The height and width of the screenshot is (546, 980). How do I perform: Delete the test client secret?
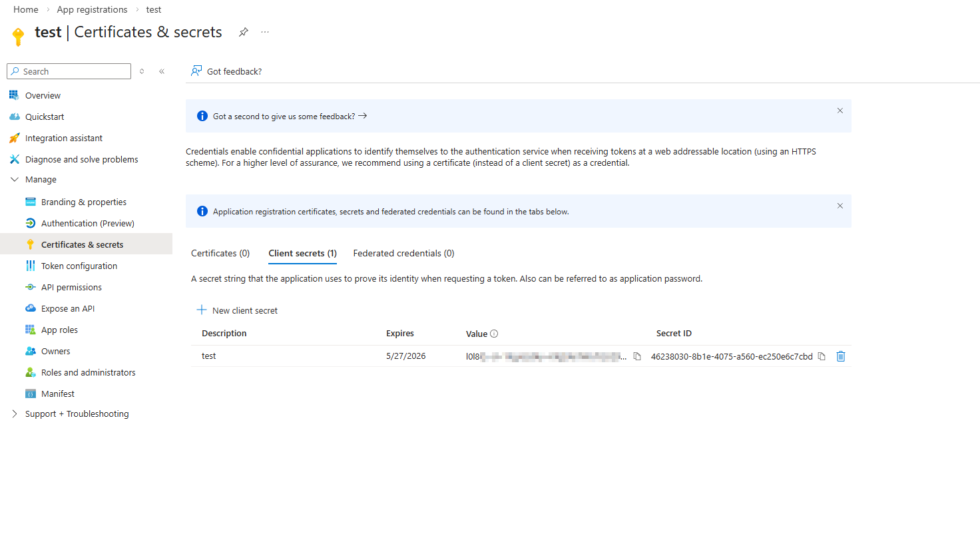(841, 356)
